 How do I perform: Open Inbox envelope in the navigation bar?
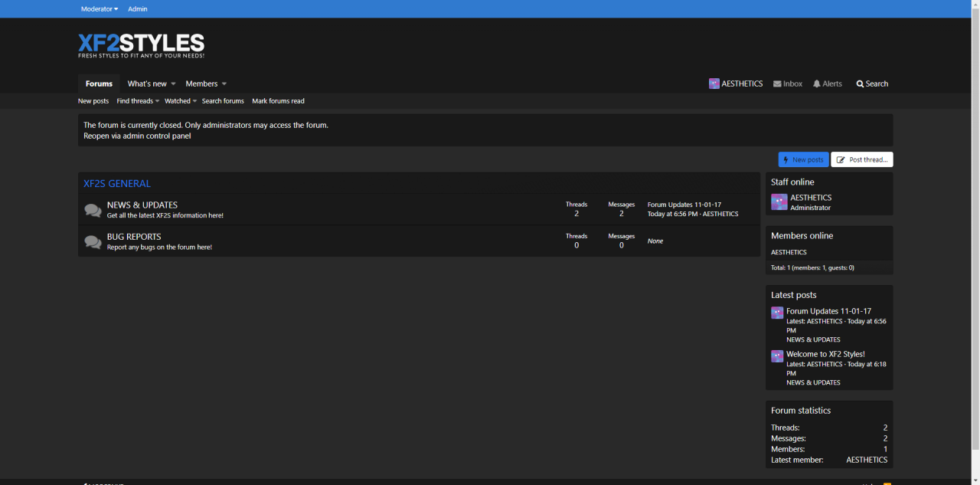pos(788,84)
